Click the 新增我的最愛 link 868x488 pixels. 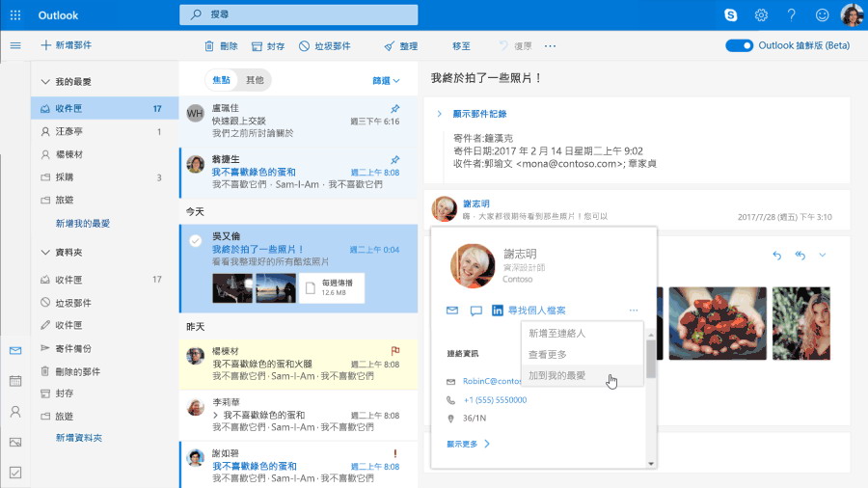(x=83, y=224)
